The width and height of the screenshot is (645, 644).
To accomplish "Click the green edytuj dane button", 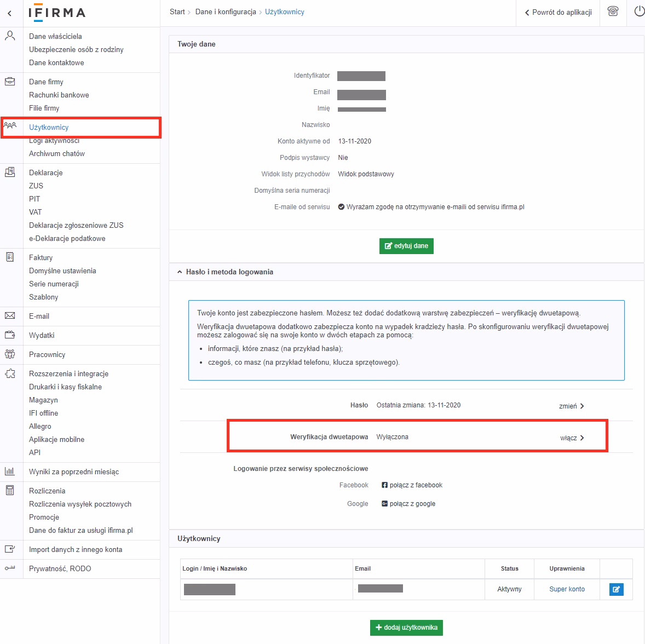I will (406, 246).
